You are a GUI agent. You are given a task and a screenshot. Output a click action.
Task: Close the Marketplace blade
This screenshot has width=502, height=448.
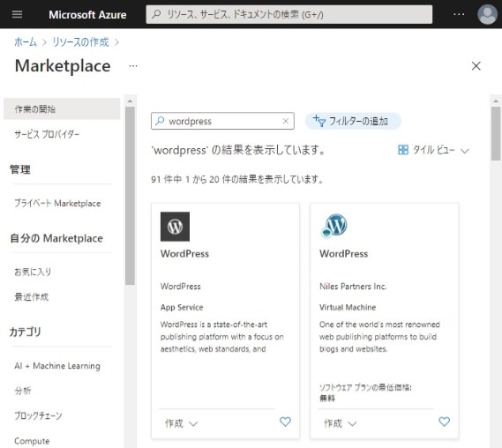[476, 66]
